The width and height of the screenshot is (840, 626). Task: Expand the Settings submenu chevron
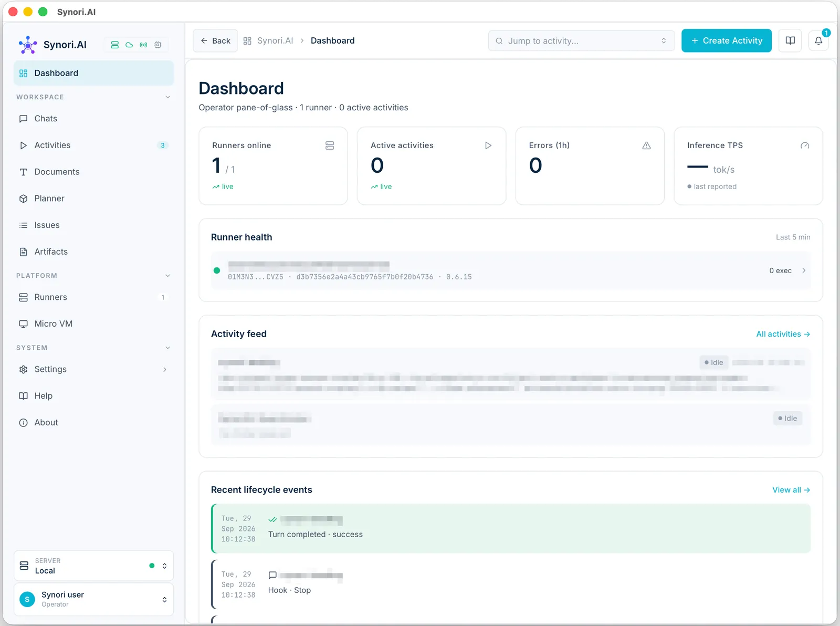click(x=165, y=369)
